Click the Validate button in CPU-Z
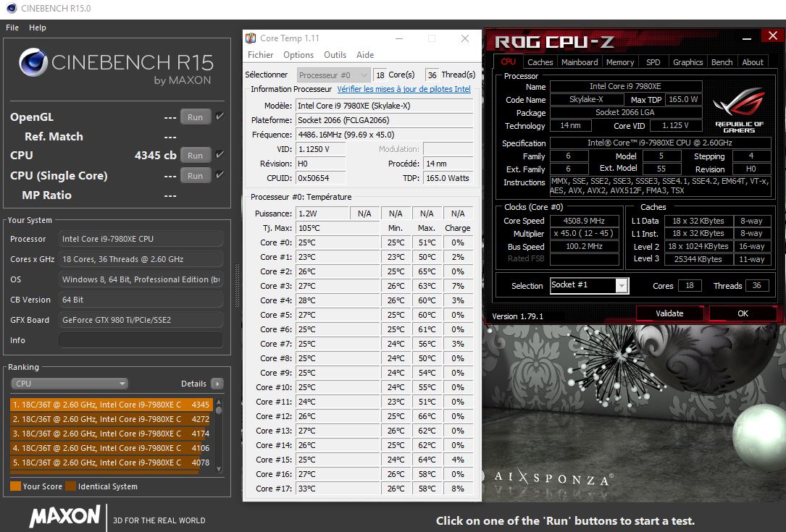The height and width of the screenshot is (532, 786). click(669, 313)
